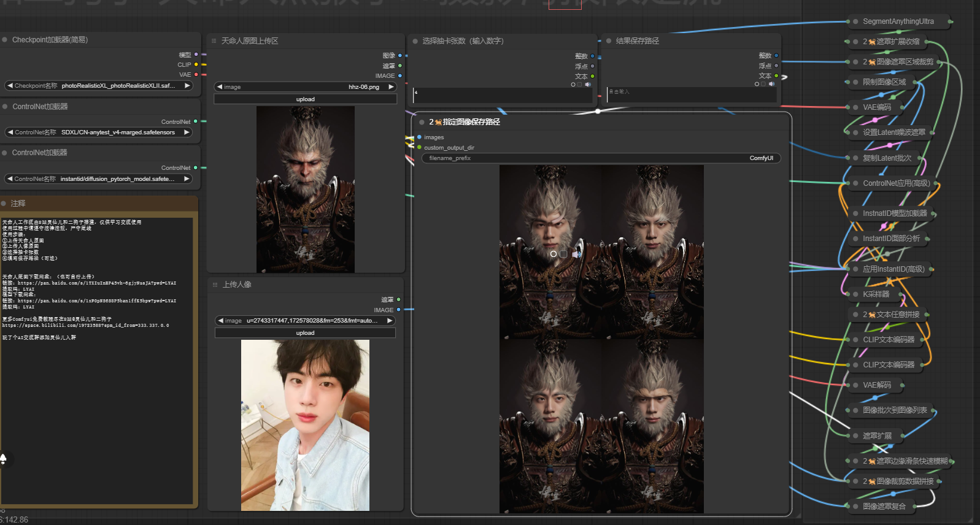Open the portrait image filename selector

(305, 321)
